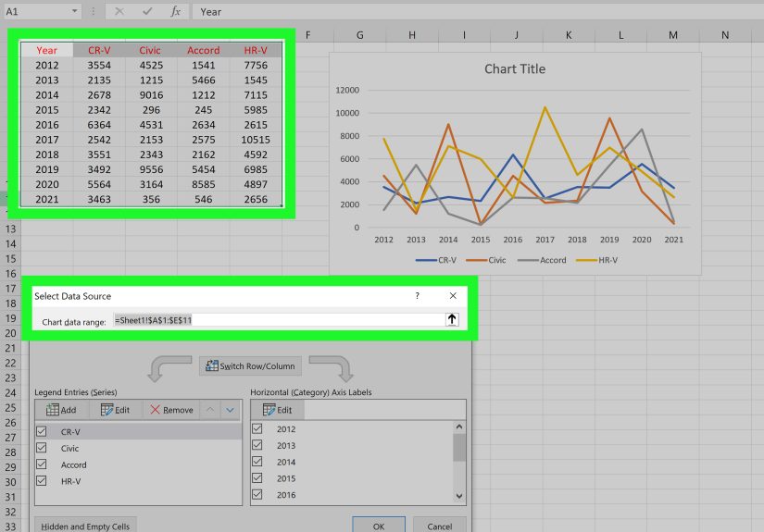Screen dimensions: 764x532
Task: Click the Accord column header cell
Action: point(203,50)
